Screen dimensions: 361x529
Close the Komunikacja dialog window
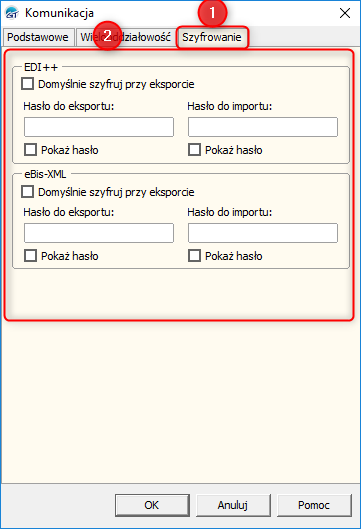tap(345, 13)
